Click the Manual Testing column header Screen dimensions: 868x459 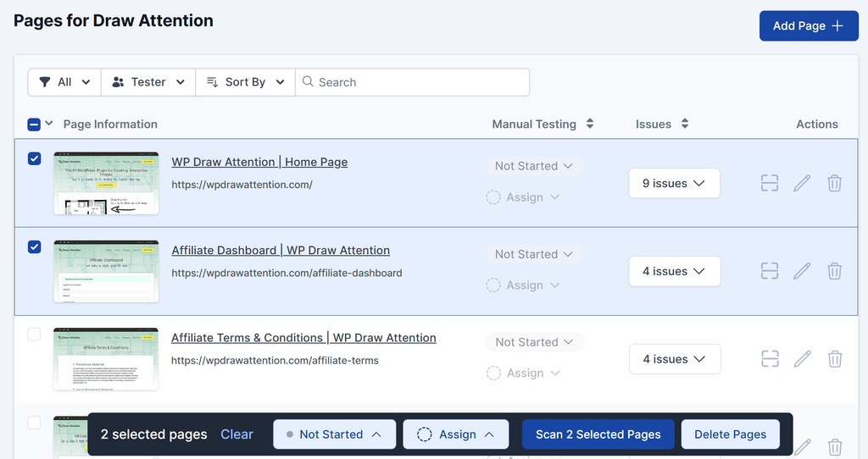(534, 124)
